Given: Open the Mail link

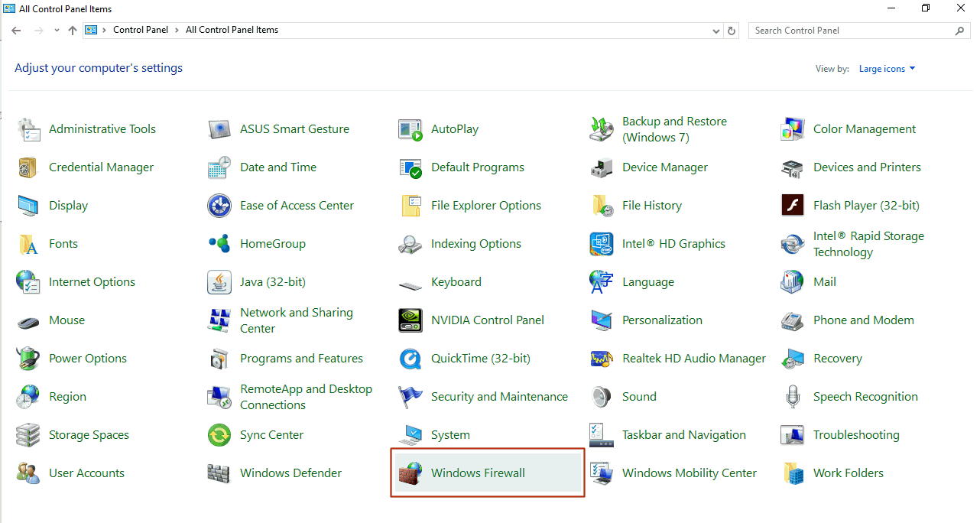Looking at the screenshot, I should tap(825, 282).
